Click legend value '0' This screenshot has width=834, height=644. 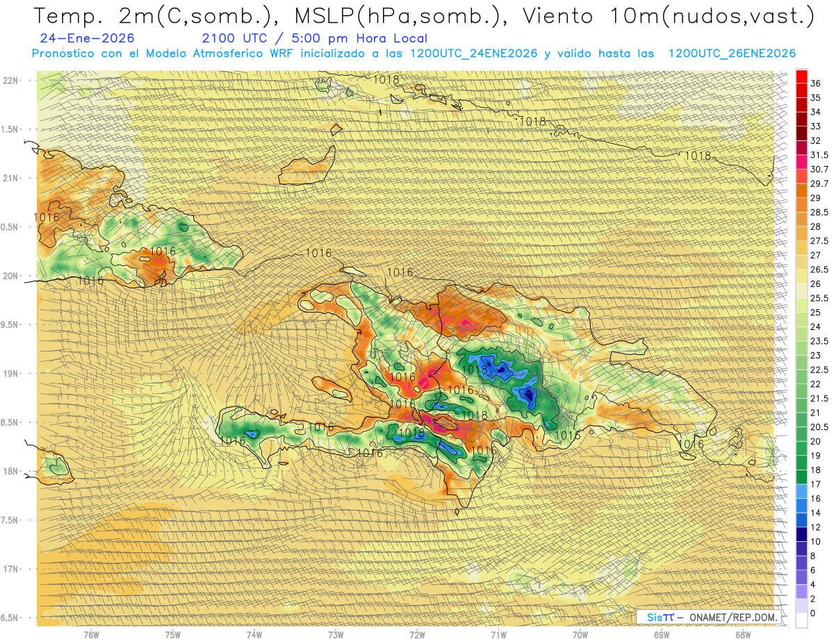tap(813, 613)
